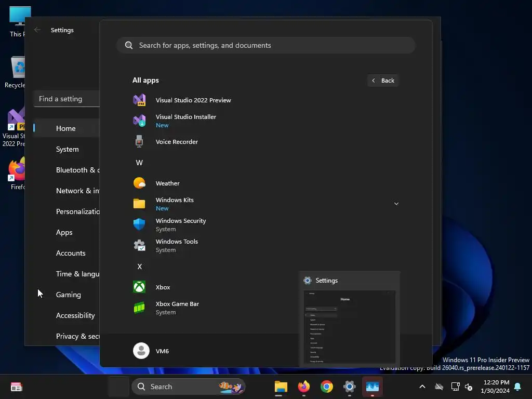Click the notification bell icon
This screenshot has width=532, height=399.
pos(517,387)
